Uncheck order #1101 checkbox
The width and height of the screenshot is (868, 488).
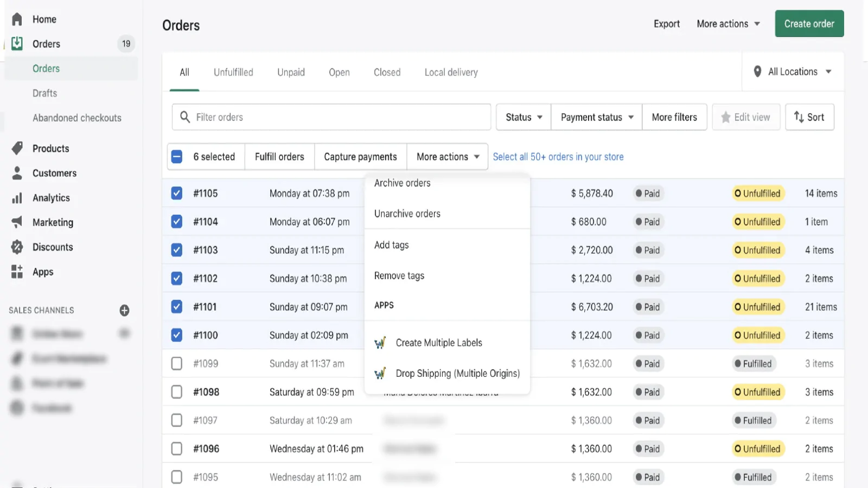177,307
